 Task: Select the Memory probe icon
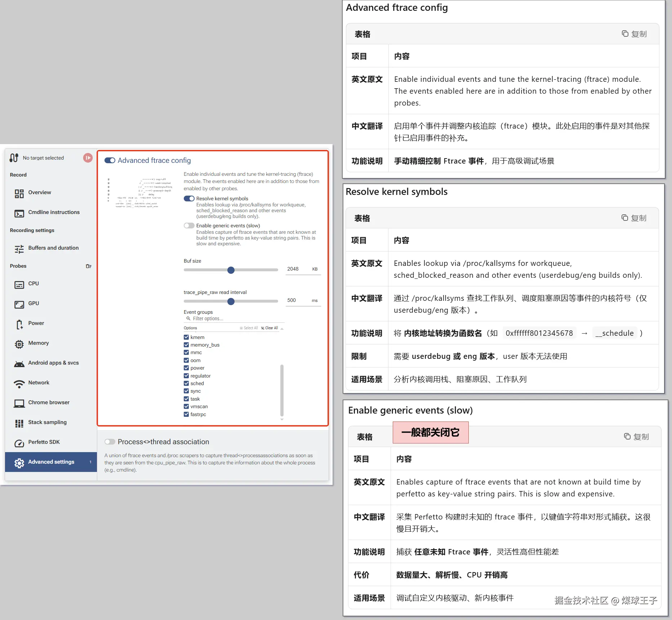point(19,343)
